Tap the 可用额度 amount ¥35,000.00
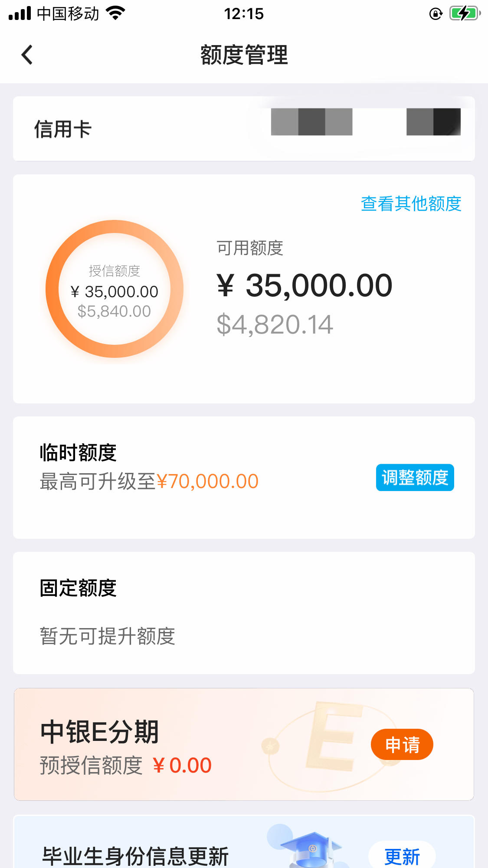Viewport: 488px width, 868px height. 305,285
